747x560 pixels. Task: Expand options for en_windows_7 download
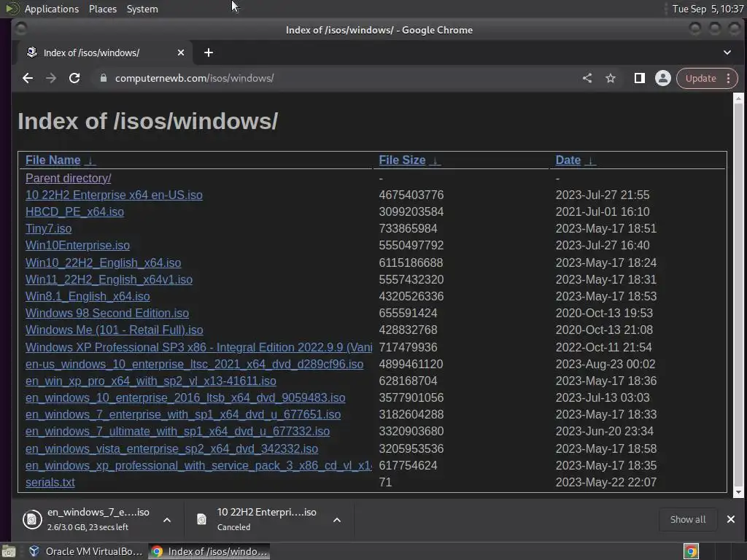click(167, 519)
